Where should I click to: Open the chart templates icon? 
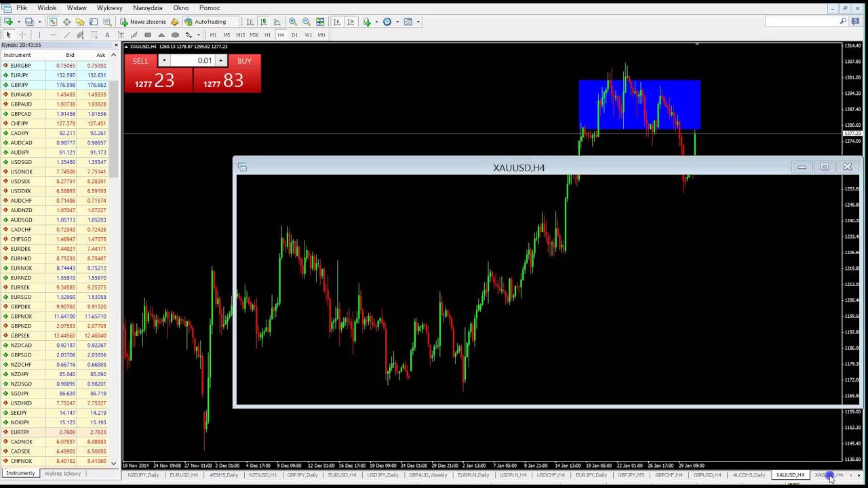click(x=408, y=22)
